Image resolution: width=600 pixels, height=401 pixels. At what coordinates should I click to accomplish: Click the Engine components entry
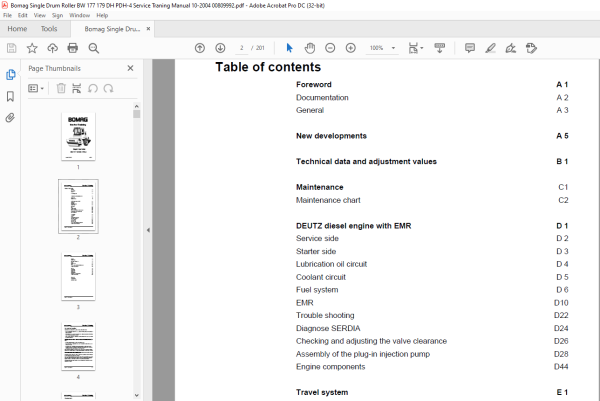(331, 366)
